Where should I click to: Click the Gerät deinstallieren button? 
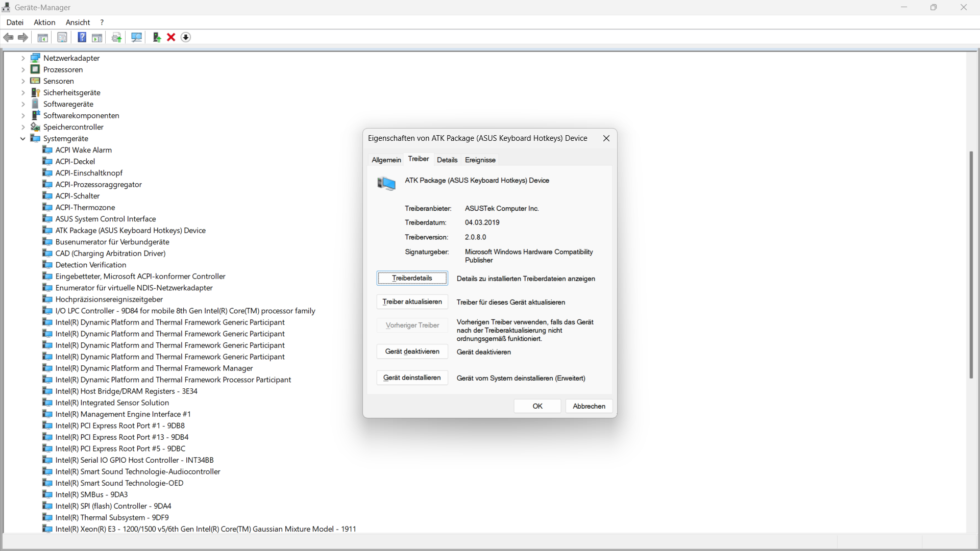(412, 378)
